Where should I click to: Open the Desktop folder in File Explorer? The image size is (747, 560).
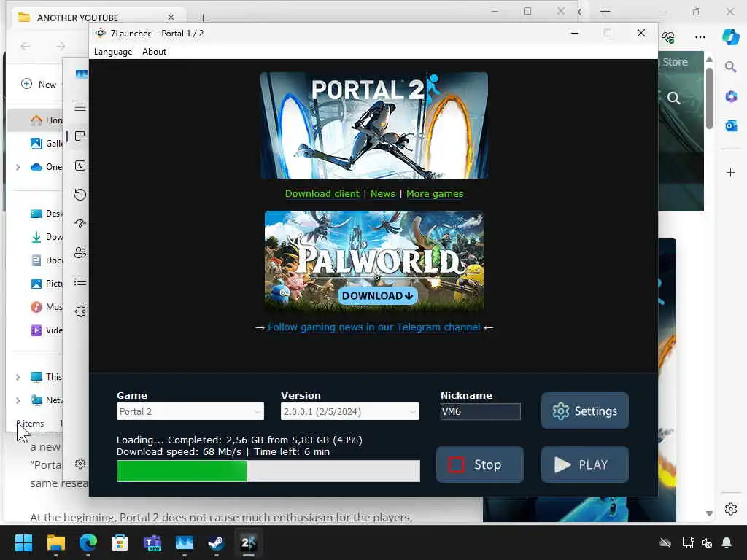pos(47,214)
